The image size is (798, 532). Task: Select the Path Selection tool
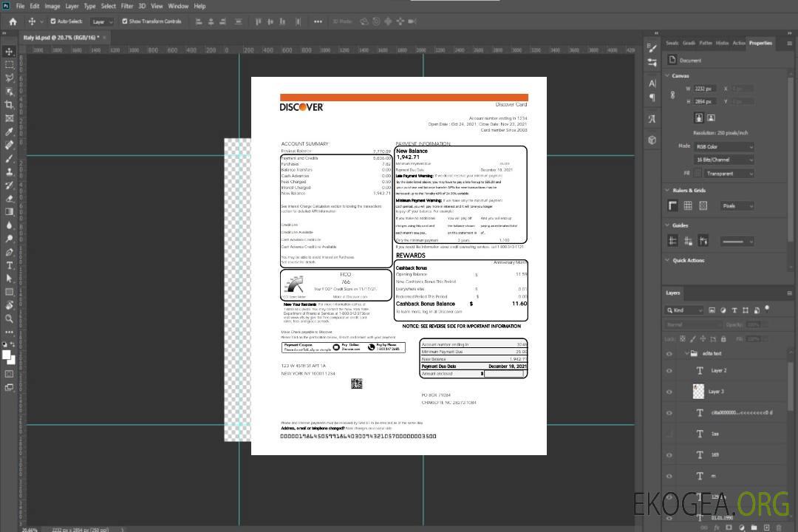9,279
